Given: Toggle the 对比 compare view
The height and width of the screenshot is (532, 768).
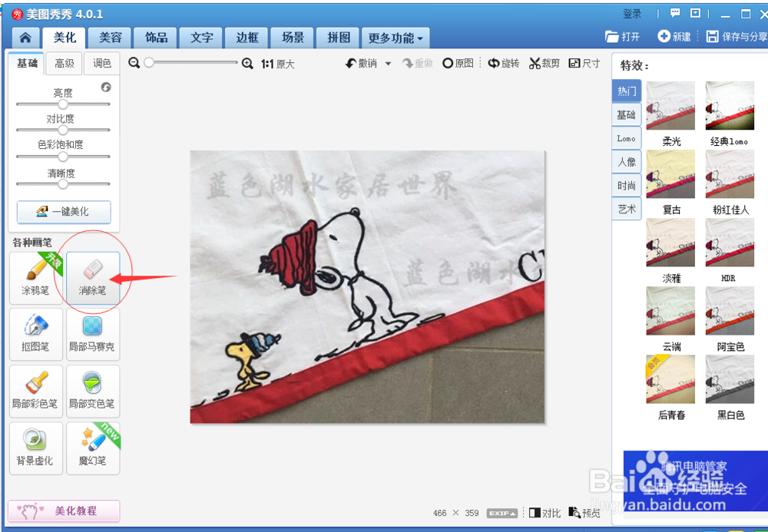Looking at the screenshot, I should [x=545, y=513].
